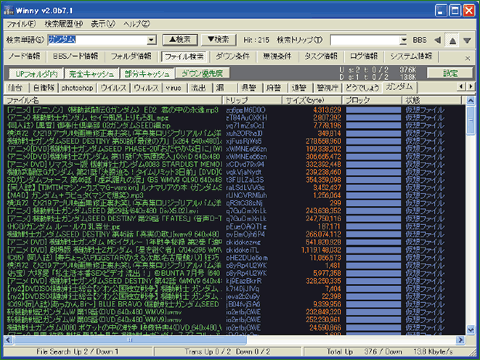Click the ▲検索 button
Viewport: 480px width, 360px height.
180,40
